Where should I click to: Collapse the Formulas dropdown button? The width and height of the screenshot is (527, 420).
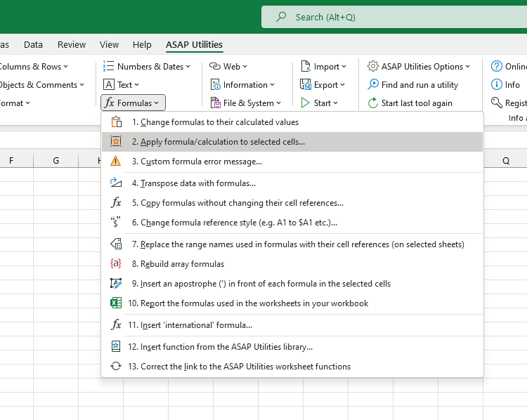[133, 103]
